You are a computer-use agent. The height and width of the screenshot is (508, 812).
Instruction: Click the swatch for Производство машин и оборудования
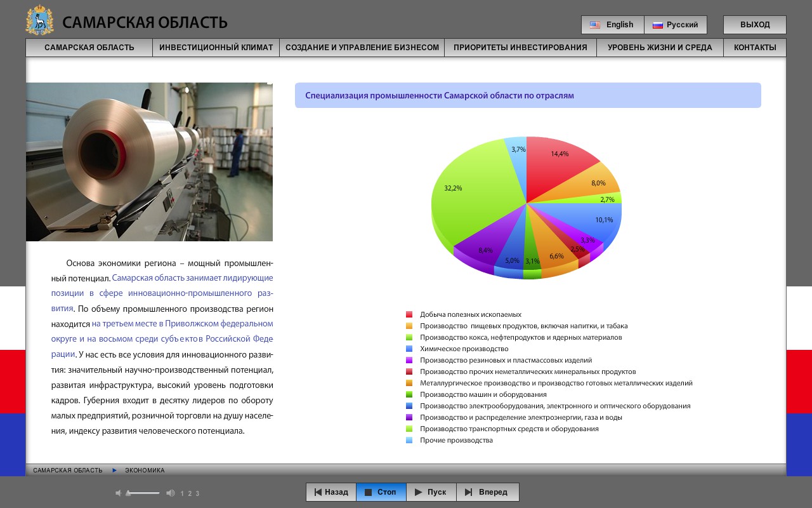pyautogui.click(x=409, y=394)
